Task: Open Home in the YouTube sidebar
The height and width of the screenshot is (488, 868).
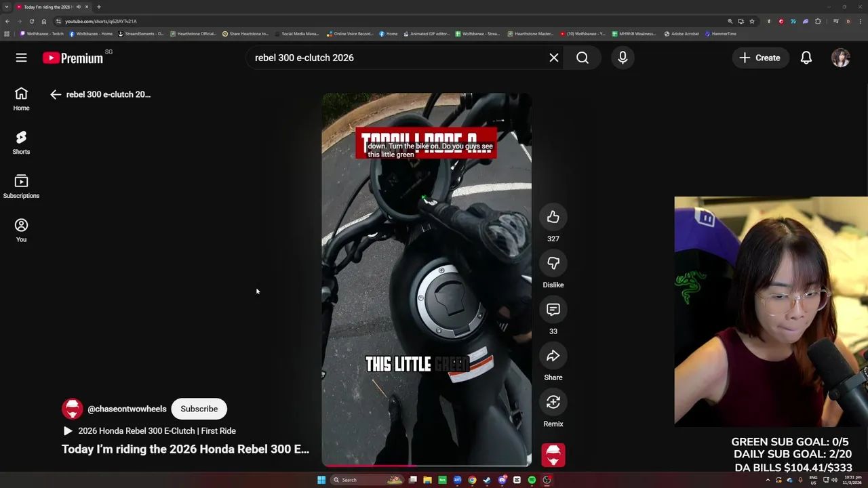Action: click(21, 99)
